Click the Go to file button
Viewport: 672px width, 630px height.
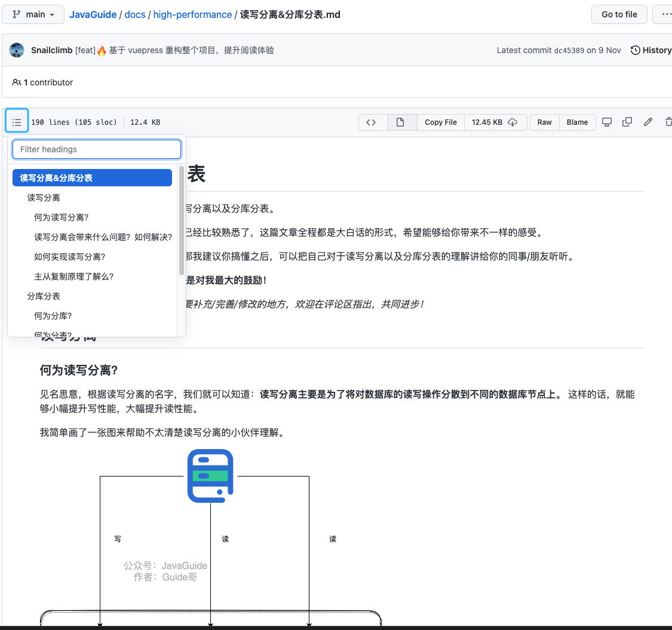[619, 14]
